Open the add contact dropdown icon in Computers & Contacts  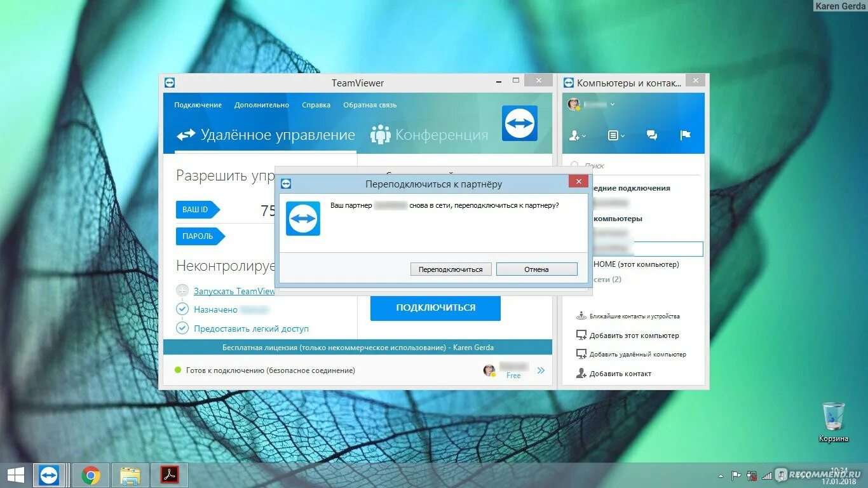point(578,135)
